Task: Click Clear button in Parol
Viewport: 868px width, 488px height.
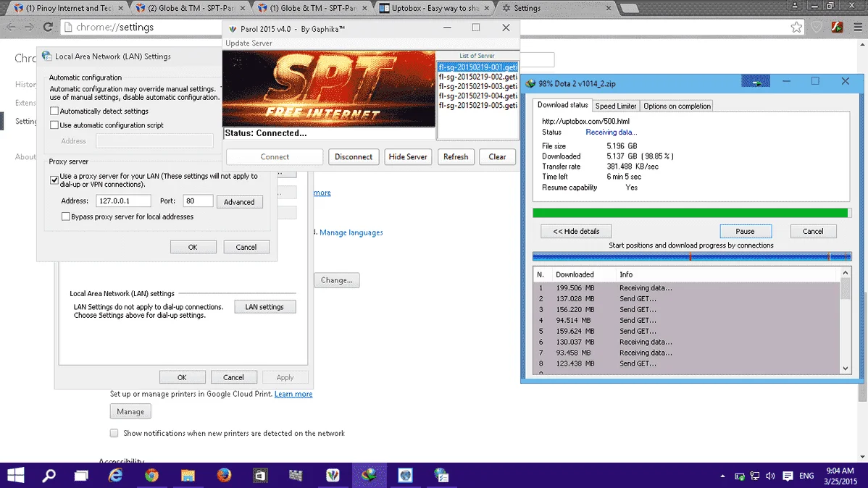Action: click(x=497, y=156)
